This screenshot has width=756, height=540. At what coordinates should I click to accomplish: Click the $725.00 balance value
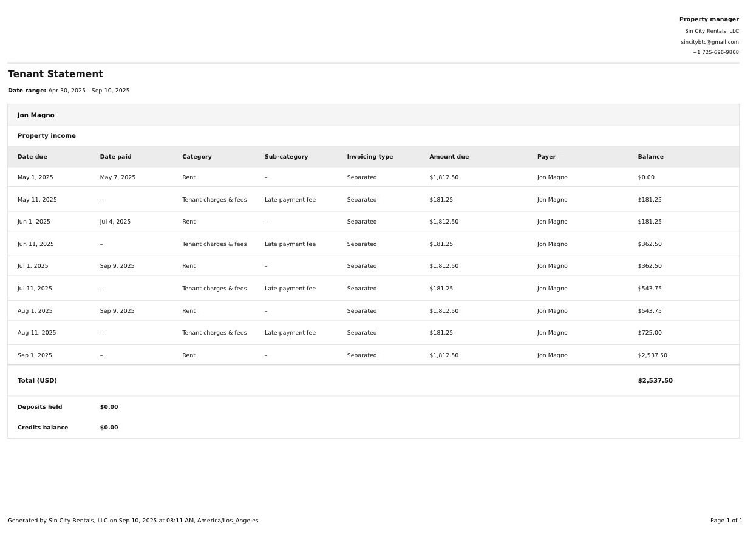pos(650,333)
